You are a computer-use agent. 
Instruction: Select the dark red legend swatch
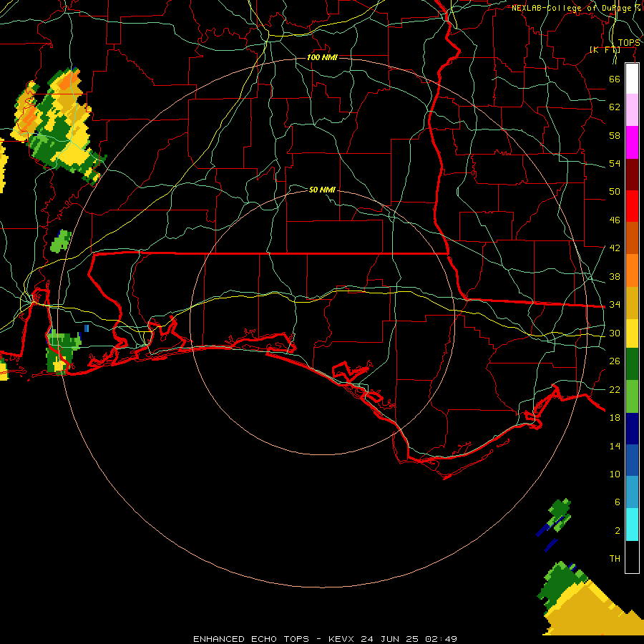pos(632,175)
